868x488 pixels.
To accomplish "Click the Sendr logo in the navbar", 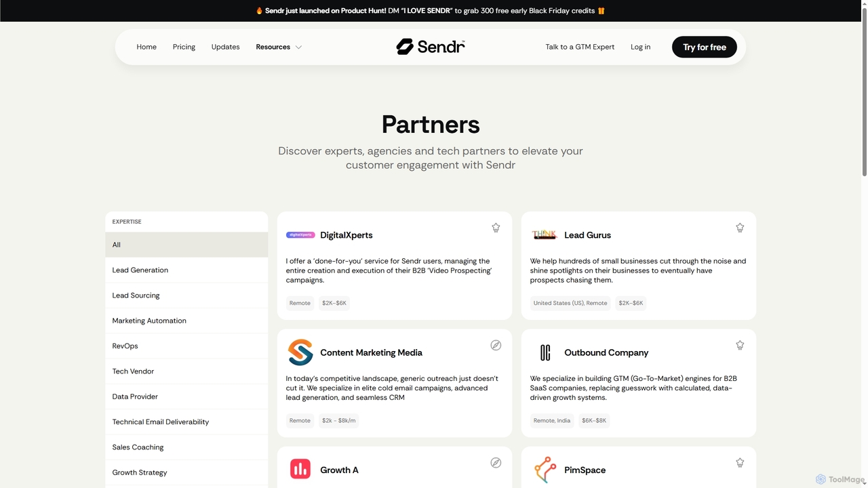I will (431, 47).
